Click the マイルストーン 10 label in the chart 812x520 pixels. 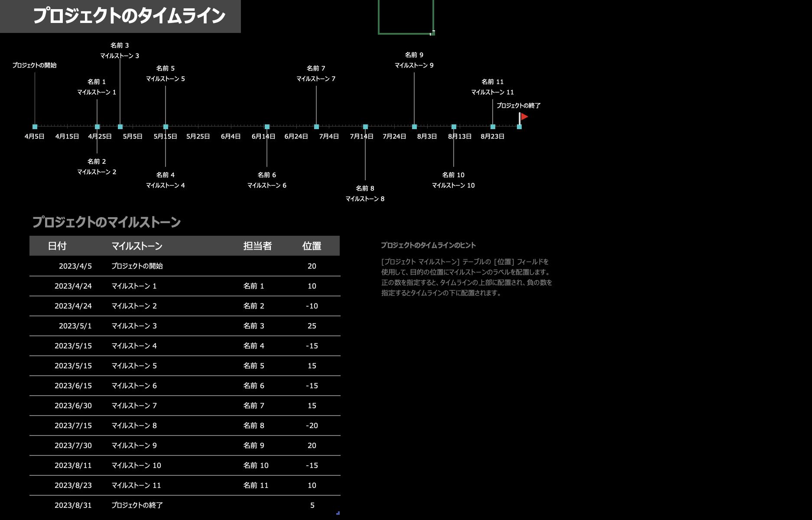(x=453, y=185)
